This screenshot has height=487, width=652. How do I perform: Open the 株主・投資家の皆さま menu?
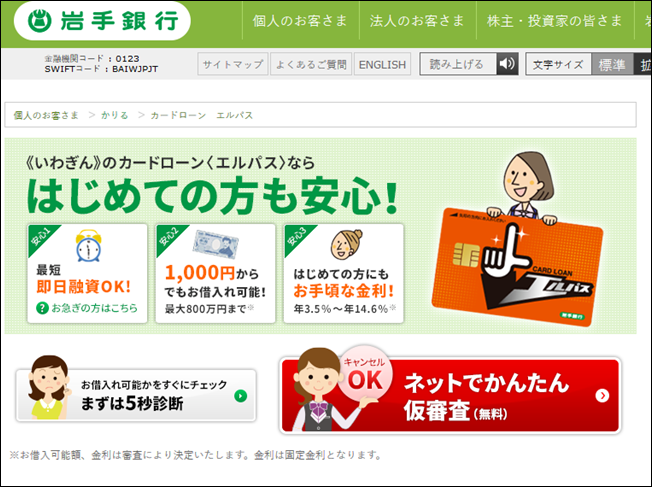click(555, 21)
